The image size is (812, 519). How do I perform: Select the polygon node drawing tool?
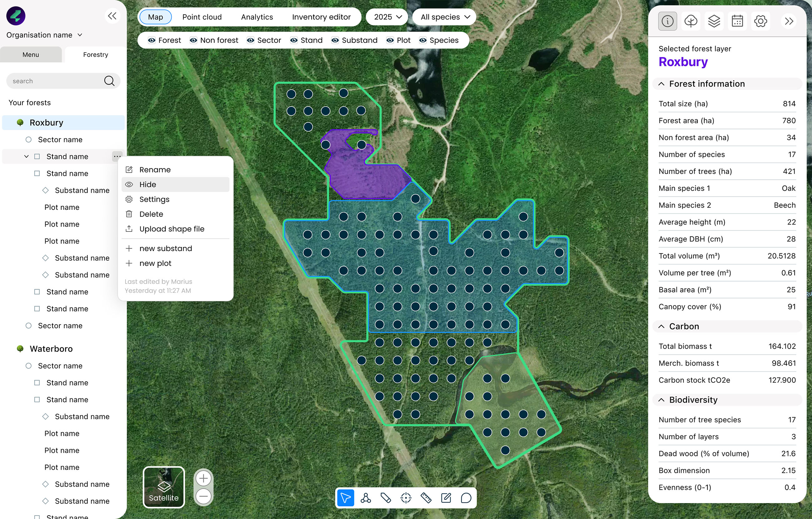pyautogui.click(x=365, y=498)
